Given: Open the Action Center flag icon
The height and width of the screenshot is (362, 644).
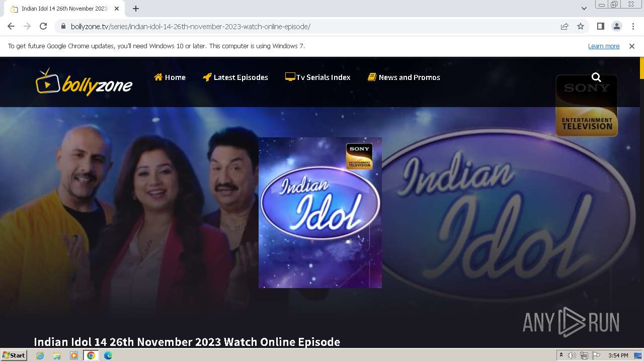Looking at the screenshot, I should [596, 355].
